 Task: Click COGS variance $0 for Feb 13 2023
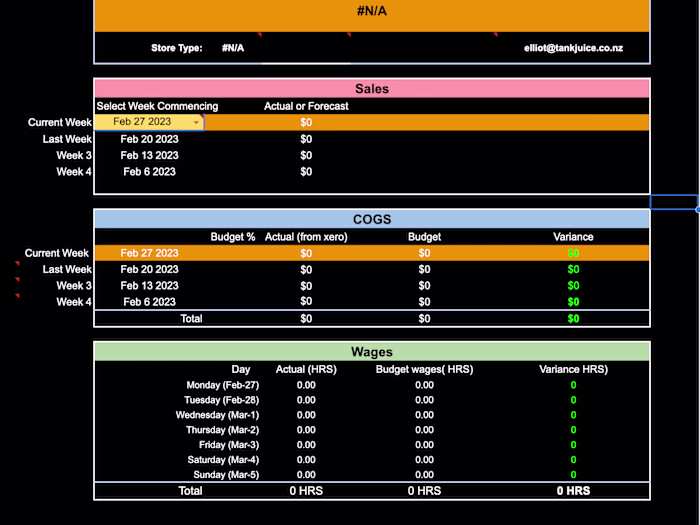pos(573,286)
